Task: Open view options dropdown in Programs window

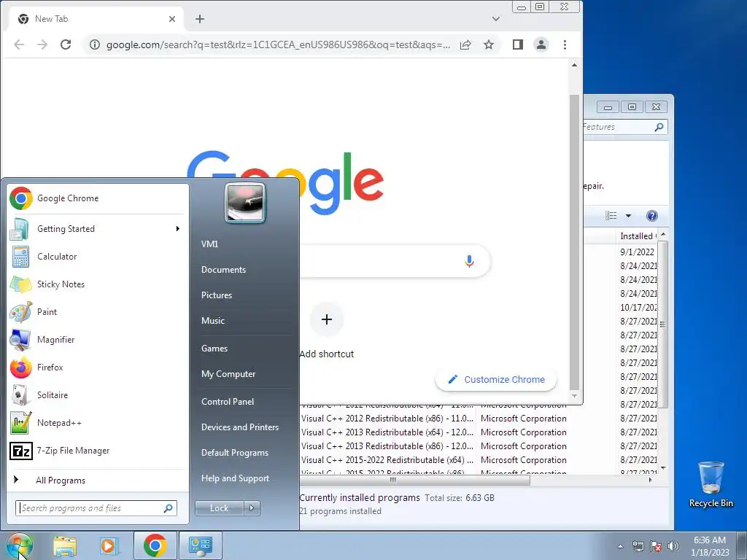Action: click(x=628, y=216)
